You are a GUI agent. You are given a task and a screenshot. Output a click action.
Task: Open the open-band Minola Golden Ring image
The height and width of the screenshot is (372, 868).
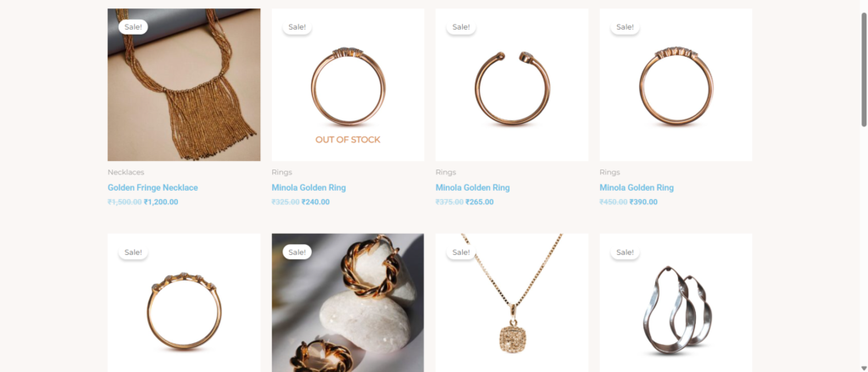tap(511, 85)
